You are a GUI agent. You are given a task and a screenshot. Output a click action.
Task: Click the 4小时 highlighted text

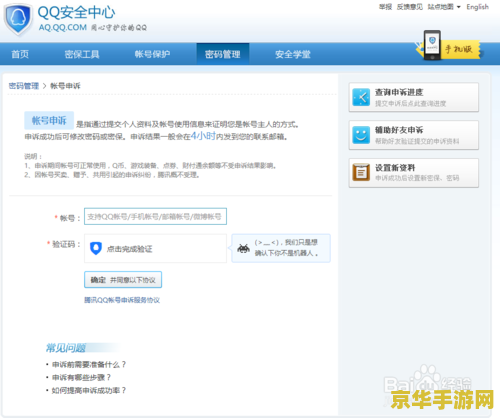pos(203,136)
